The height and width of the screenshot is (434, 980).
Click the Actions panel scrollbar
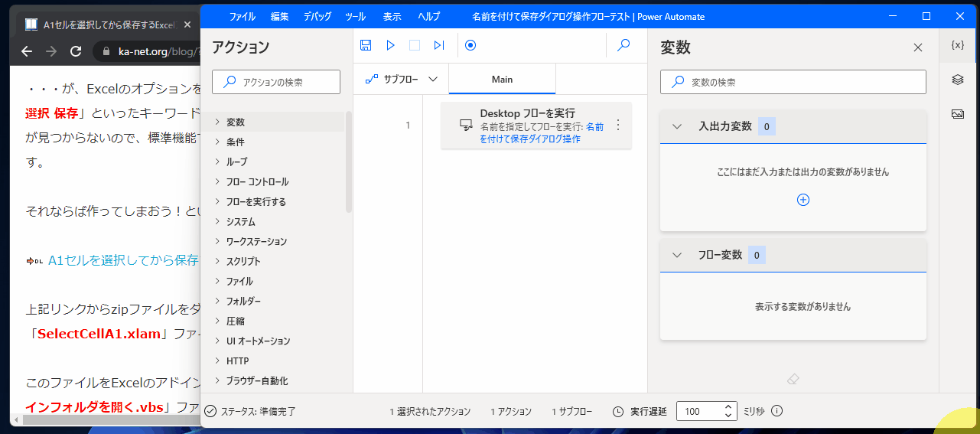[x=349, y=162]
